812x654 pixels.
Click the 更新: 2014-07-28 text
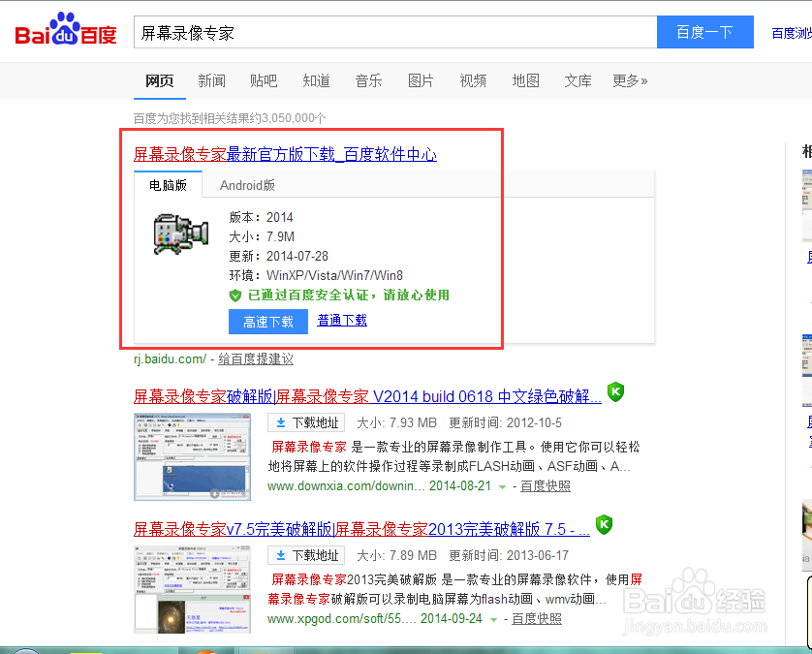coord(279,256)
